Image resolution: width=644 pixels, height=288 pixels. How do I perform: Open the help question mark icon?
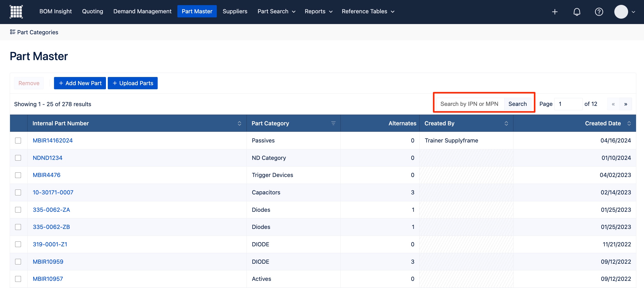coord(599,12)
